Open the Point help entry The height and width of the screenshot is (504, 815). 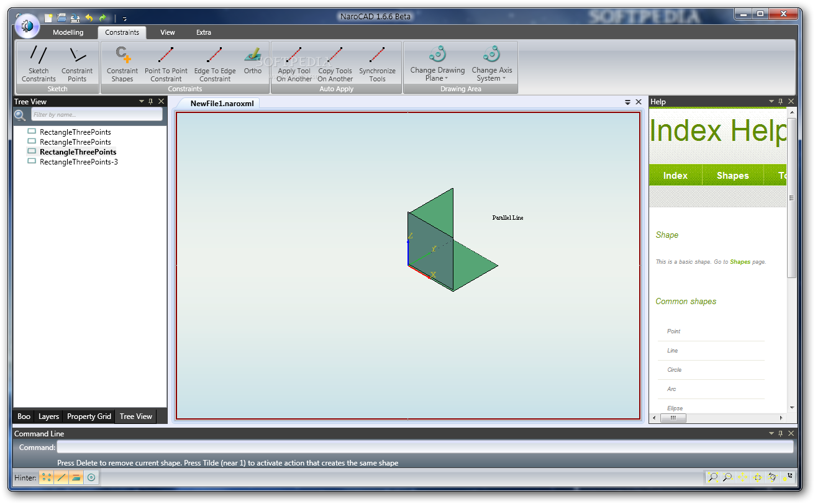coord(673,331)
